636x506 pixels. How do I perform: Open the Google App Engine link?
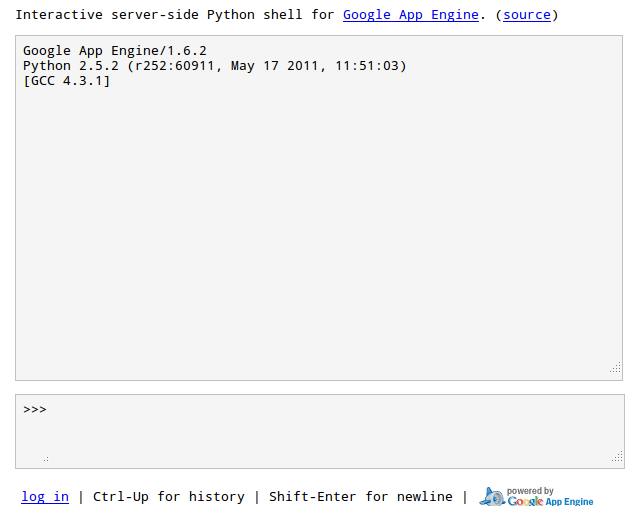pos(410,15)
